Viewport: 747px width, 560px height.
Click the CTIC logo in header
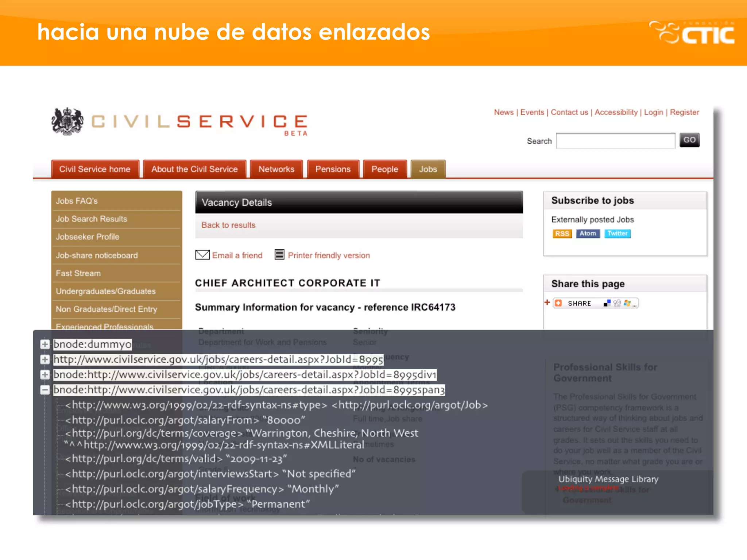point(692,32)
